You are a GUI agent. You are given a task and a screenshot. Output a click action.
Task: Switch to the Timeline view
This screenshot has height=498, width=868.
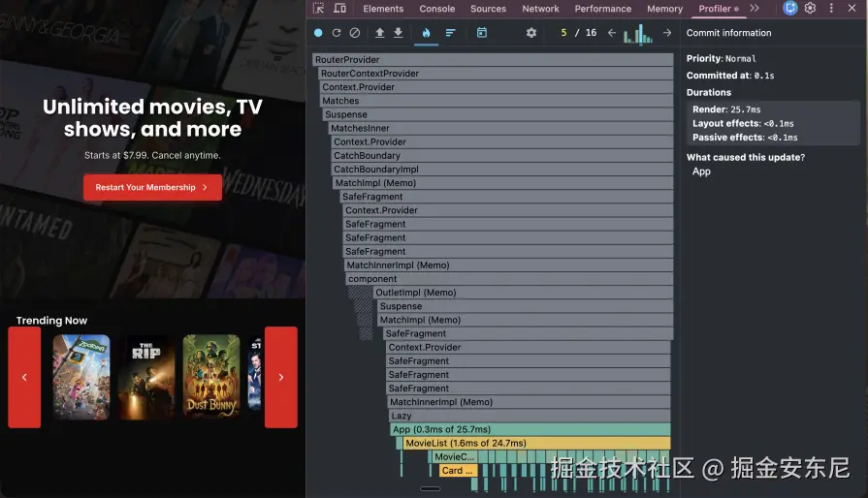pos(482,33)
